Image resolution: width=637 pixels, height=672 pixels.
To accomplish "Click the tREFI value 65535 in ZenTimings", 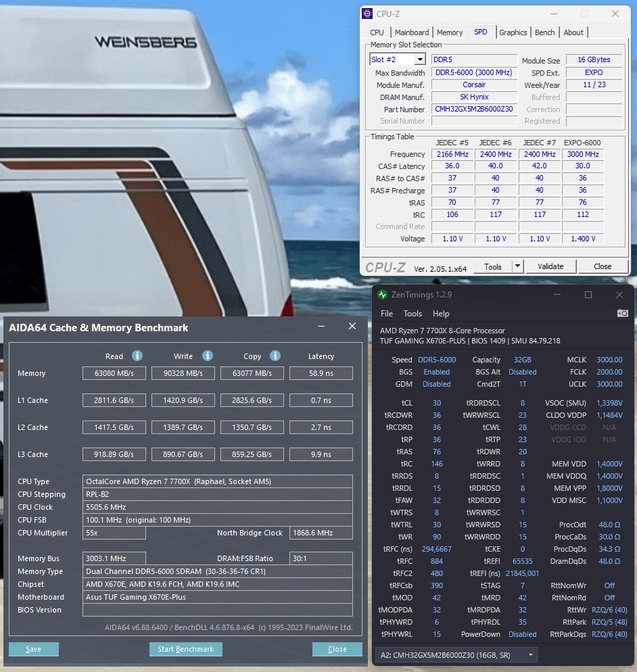I will pos(523,561).
